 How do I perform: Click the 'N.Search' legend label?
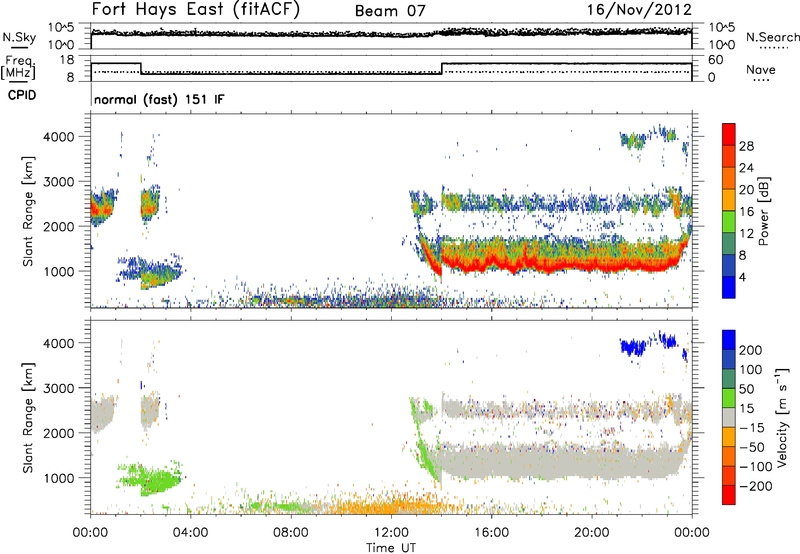pos(772,37)
